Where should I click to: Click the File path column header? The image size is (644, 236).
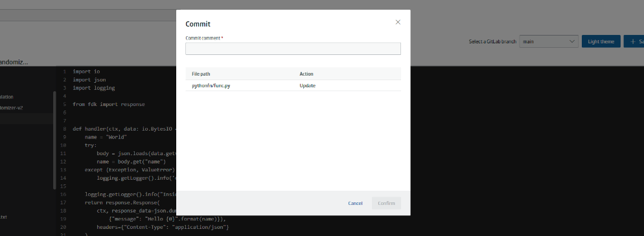tap(201, 74)
